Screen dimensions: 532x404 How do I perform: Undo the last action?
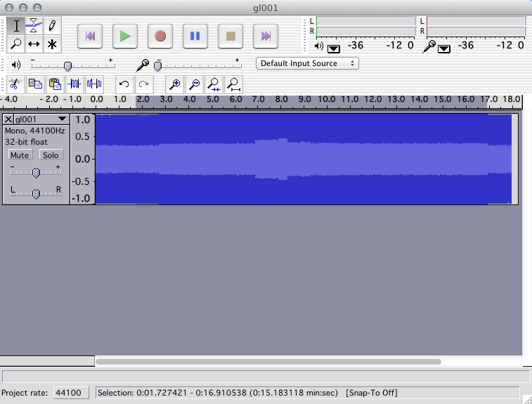click(x=124, y=84)
